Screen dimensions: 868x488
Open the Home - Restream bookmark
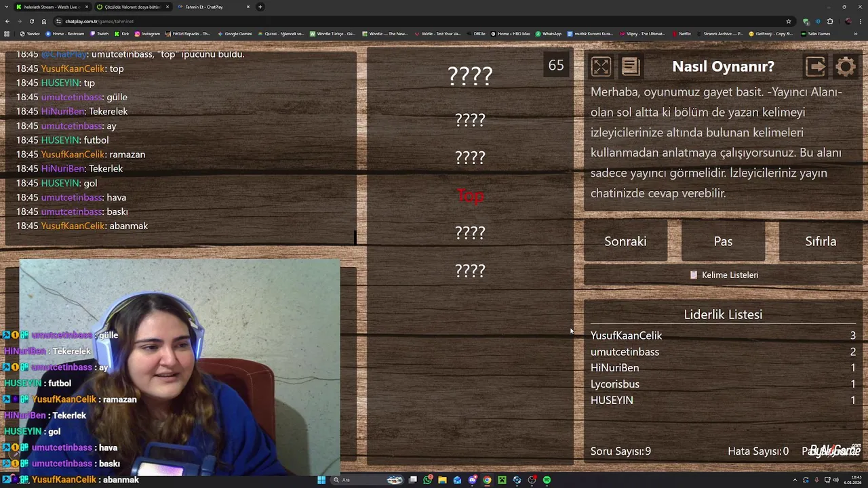(65, 34)
